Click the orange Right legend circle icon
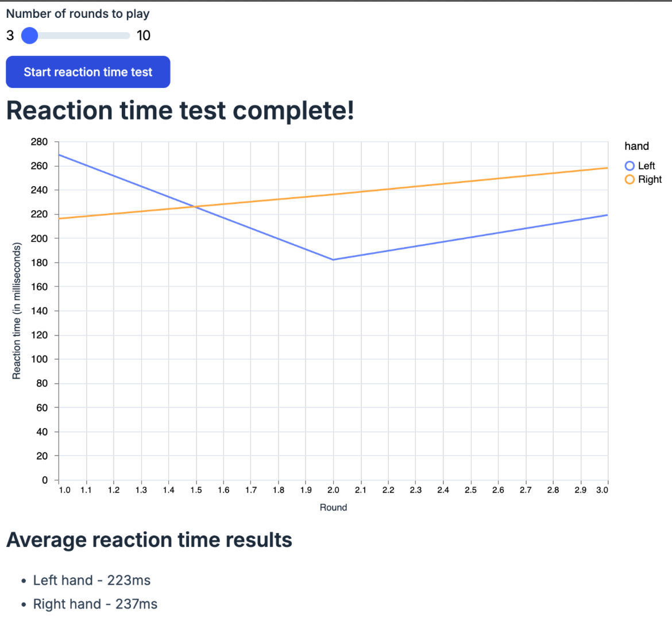 [x=629, y=180]
